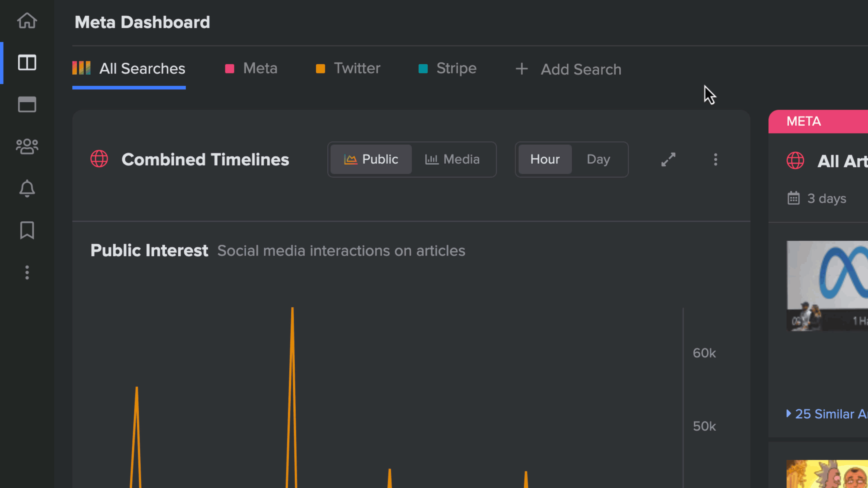Select the dashboard columns icon in sidebar
868x488 pixels.
click(27, 63)
